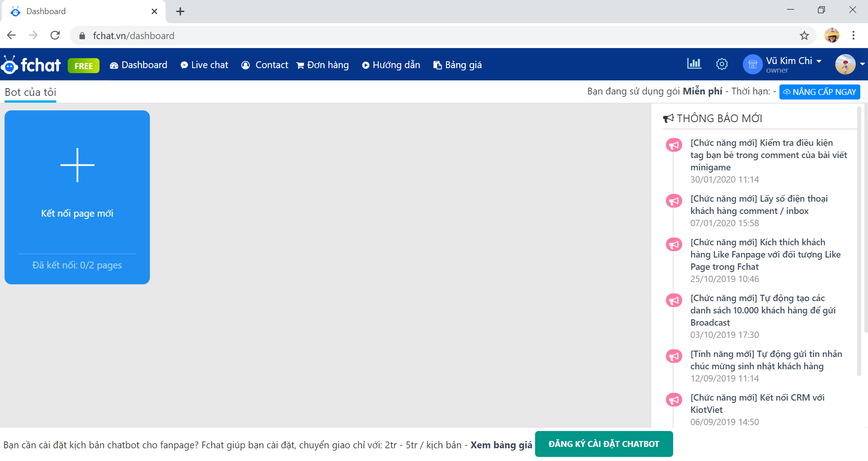The width and height of the screenshot is (868, 461).
Task: Bookmark this page with the star icon
Action: click(x=804, y=35)
